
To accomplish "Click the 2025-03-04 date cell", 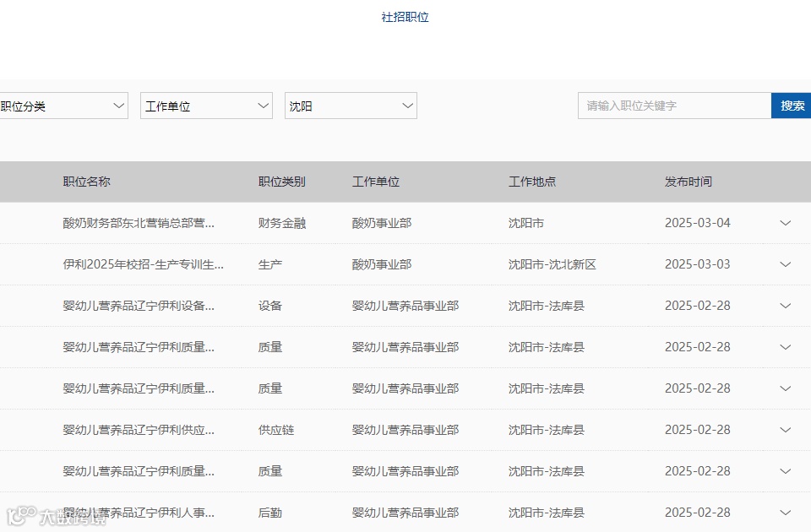I will [x=697, y=223].
